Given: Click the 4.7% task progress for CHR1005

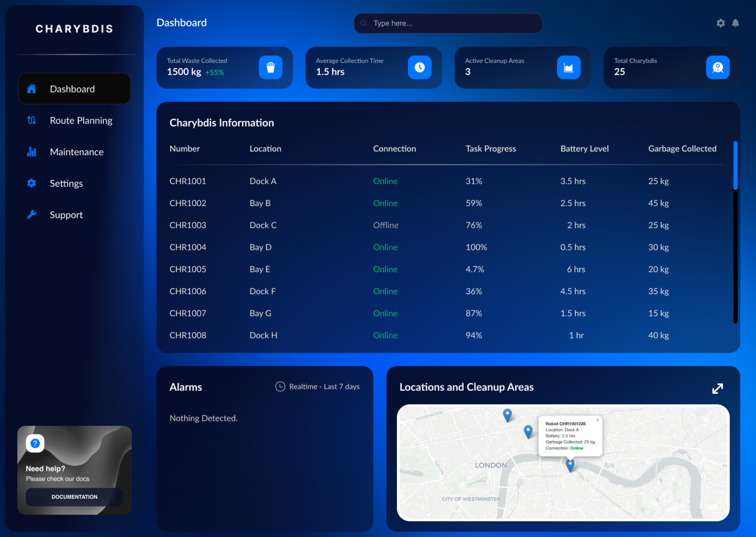Looking at the screenshot, I should (x=475, y=269).
